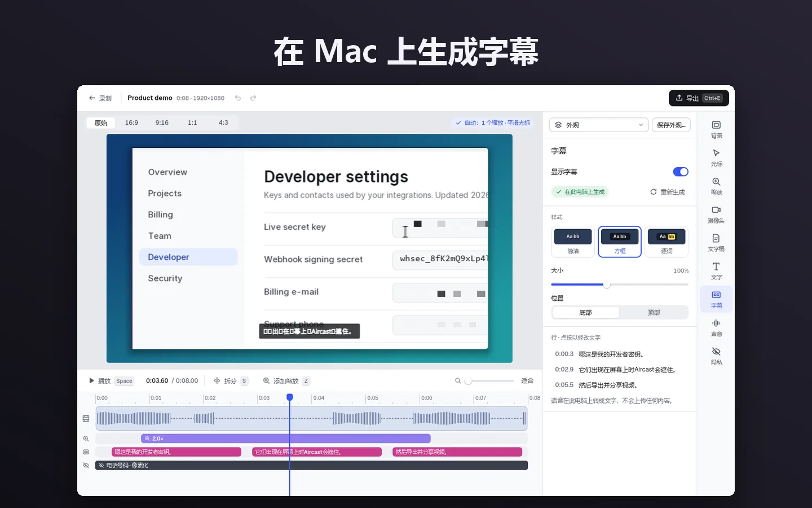This screenshot has width=812, height=508.
Task: Click the video track icon beside waveform
Action: 86,418
